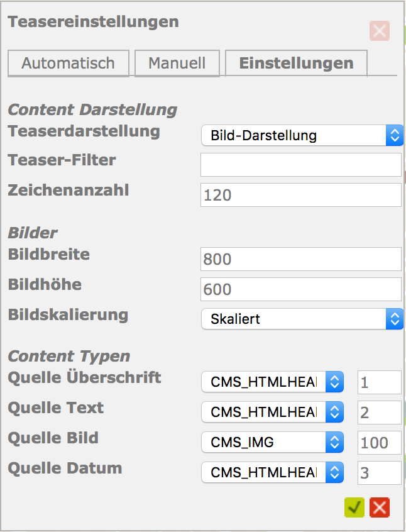Open the Bildskalierung dropdown
This screenshot has width=406, height=532.
[302, 319]
